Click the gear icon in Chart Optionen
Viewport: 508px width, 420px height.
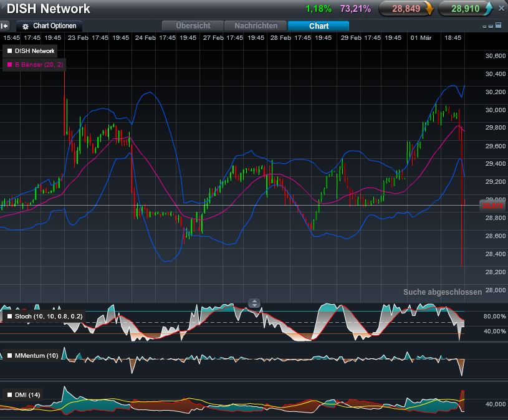[26, 27]
